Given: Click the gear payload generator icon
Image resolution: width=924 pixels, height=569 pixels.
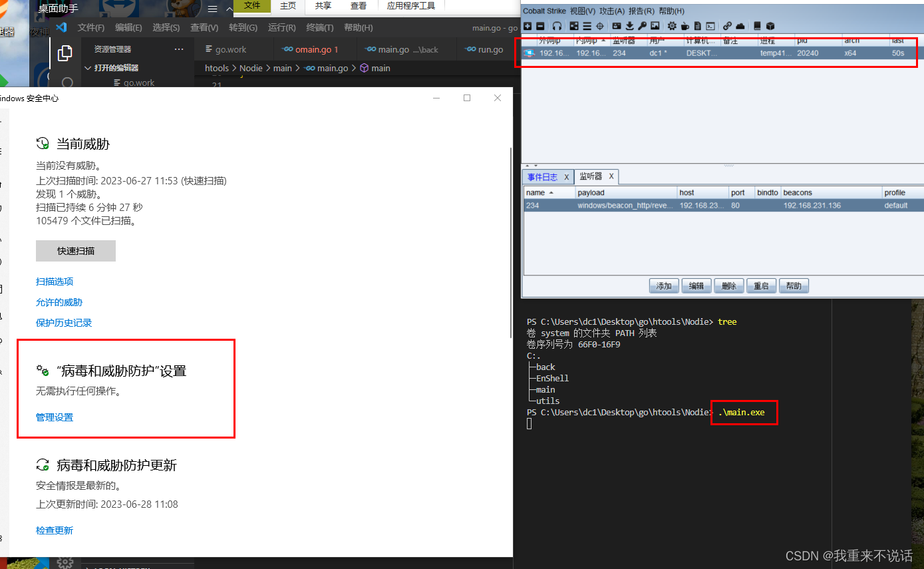Looking at the screenshot, I should 672,26.
